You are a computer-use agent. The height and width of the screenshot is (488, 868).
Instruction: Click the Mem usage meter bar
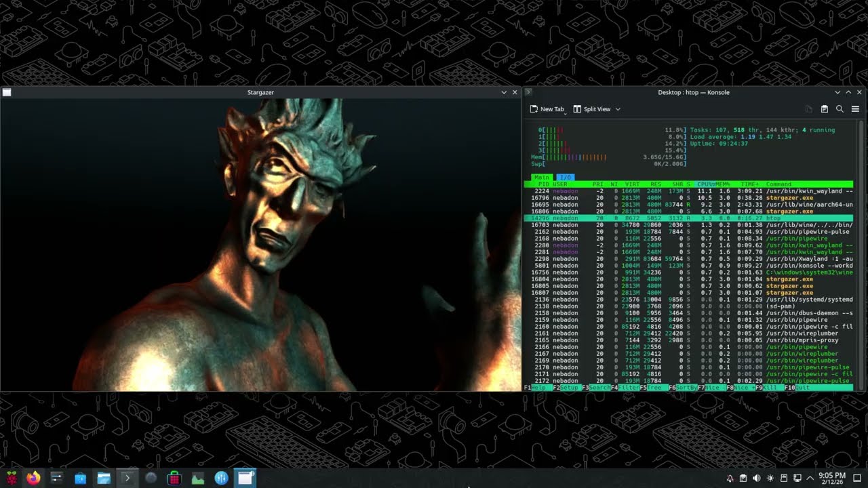tap(609, 157)
